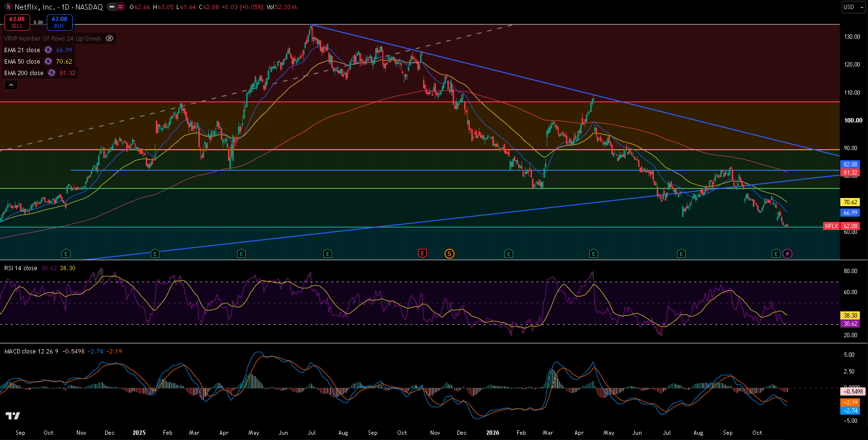Viewport: 868px width, 440px height.
Task: Select the EMA 200 close legend label
Action: 24,73
